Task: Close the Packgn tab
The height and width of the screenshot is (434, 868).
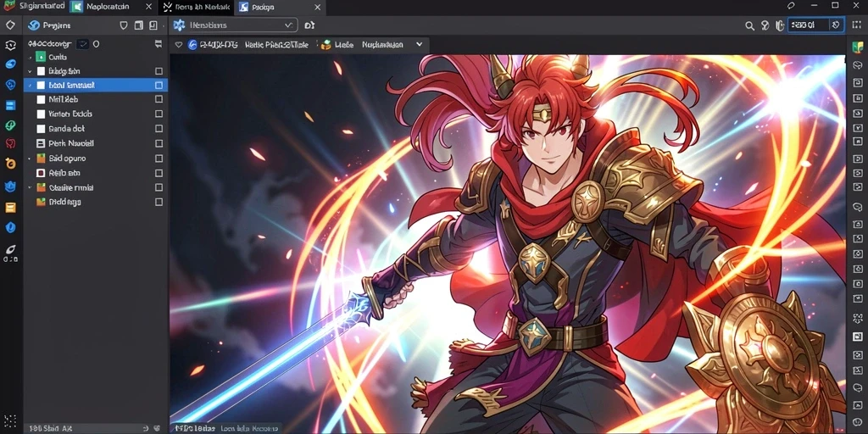Action: click(317, 7)
